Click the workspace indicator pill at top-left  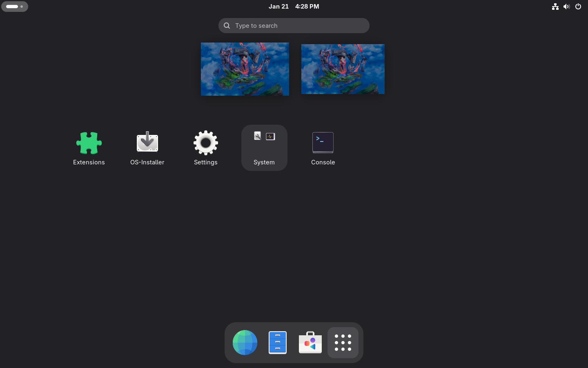pos(15,7)
